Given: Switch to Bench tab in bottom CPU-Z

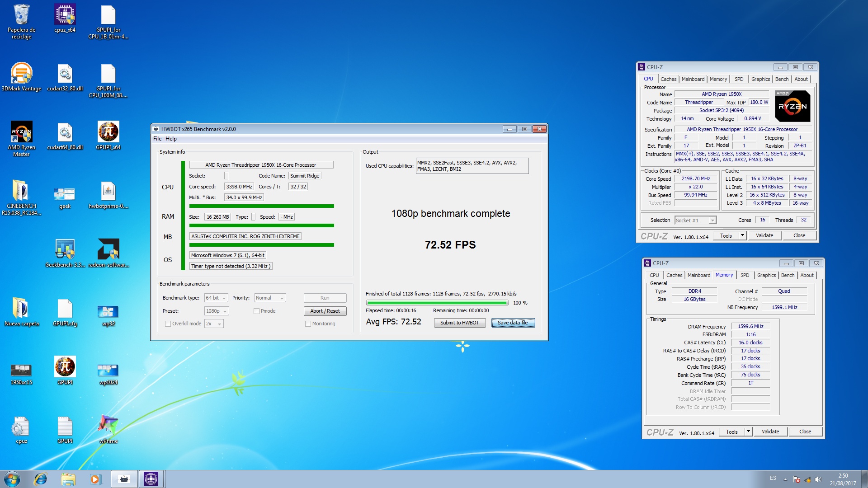Looking at the screenshot, I should 788,275.
